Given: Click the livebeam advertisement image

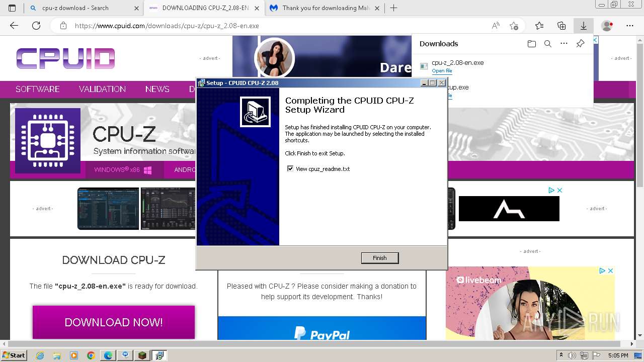Looking at the screenshot, I should (x=530, y=303).
